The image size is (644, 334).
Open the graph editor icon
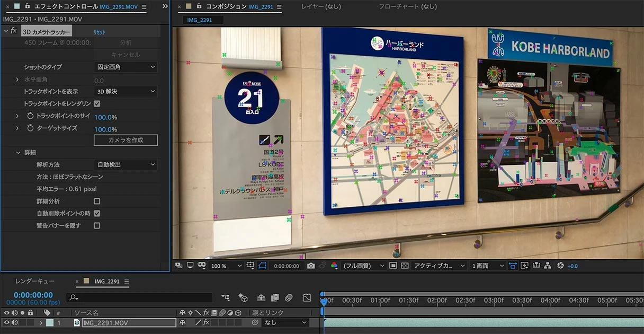coord(307,298)
